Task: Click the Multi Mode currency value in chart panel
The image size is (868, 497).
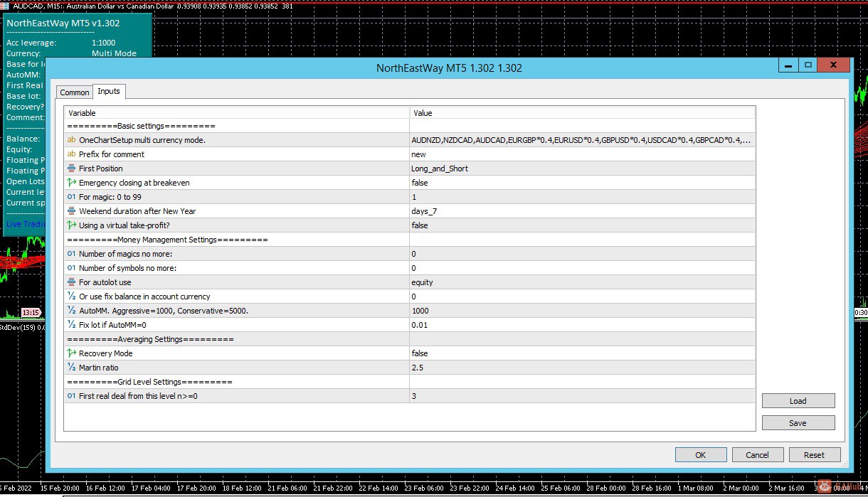Action: 114,53
